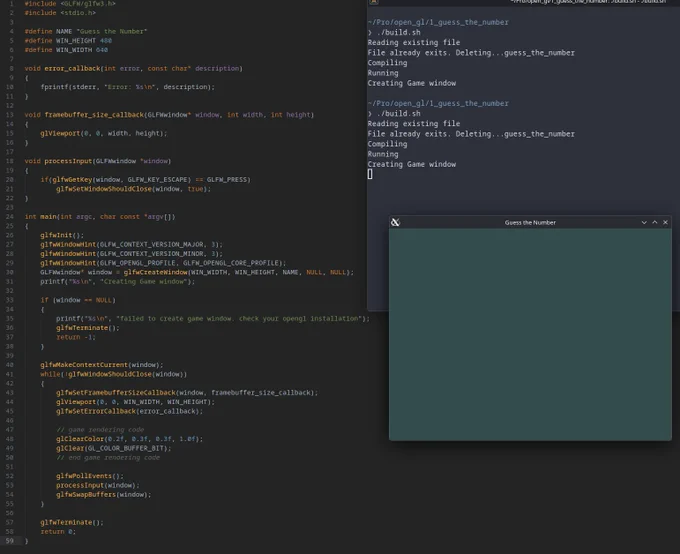Click the last 'Creating Game window' terminal output
The height and width of the screenshot is (554, 680).
click(x=412, y=164)
